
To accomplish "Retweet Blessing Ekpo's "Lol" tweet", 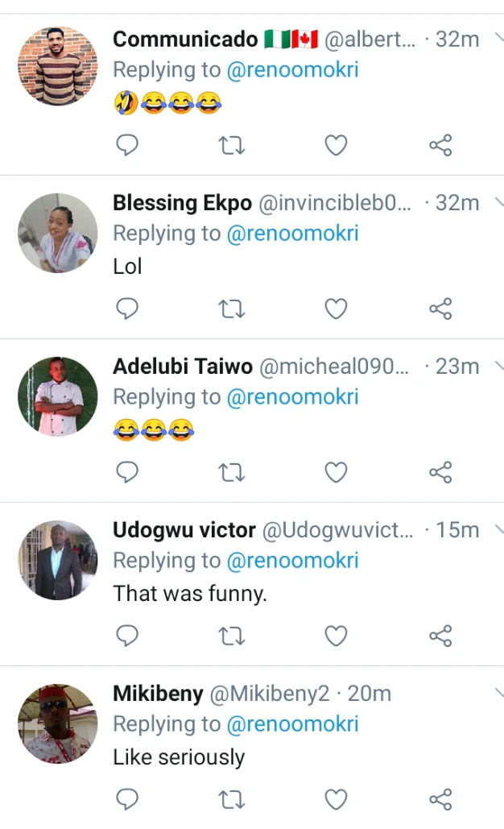I will tap(232, 309).
